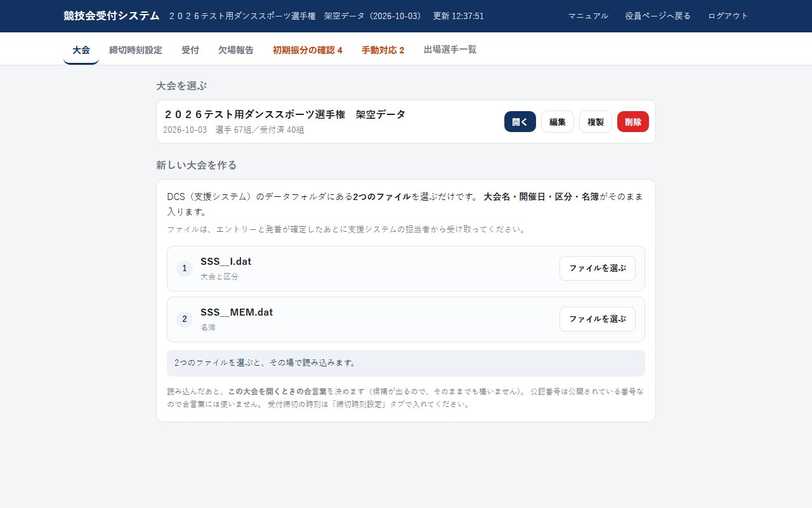This screenshot has width=812, height=508.
Task: Click the red 削除 button
Action: click(x=633, y=122)
